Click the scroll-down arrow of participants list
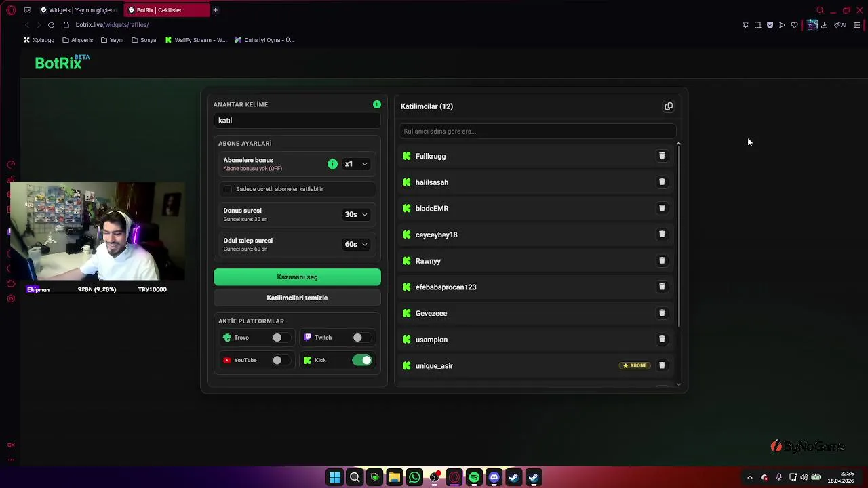 [678, 385]
